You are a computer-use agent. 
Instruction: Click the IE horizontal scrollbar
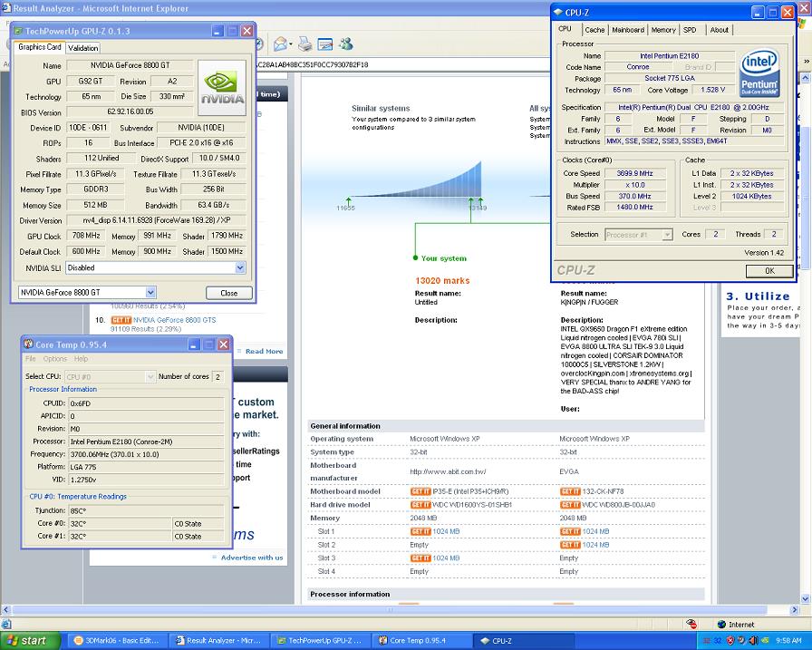[x=390, y=610]
